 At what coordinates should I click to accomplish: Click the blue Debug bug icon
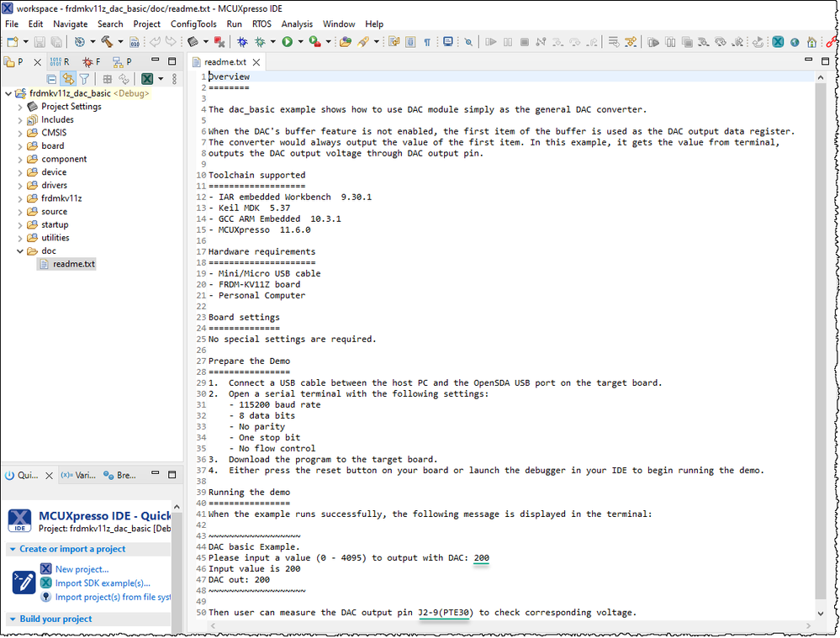point(242,42)
